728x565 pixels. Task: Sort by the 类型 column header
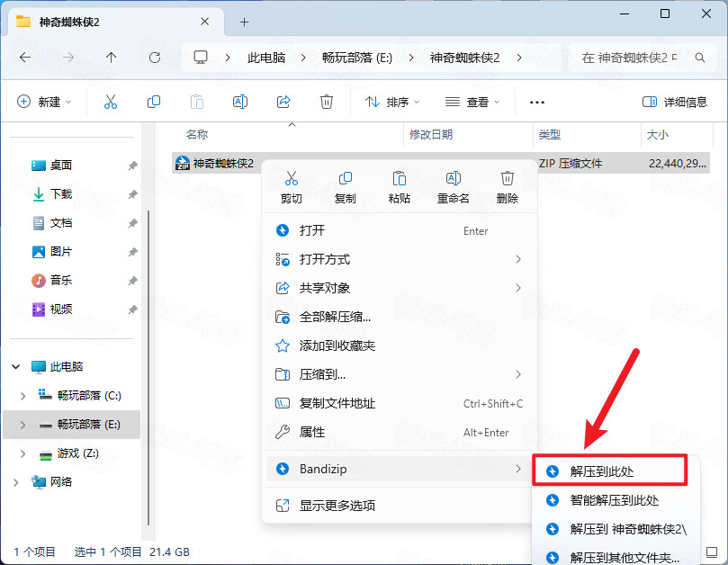[x=549, y=135]
